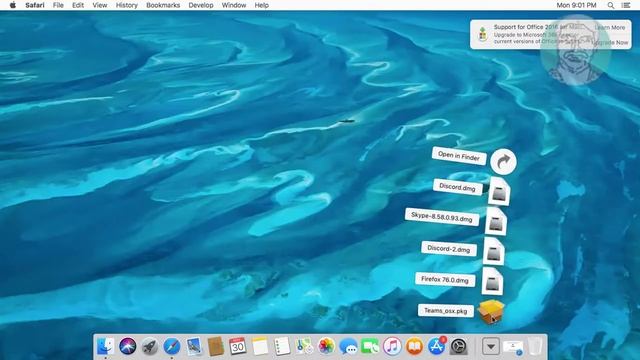Open Launchpad rocket icon
The height and width of the screenshot is (360, 640).
(150, 347)
